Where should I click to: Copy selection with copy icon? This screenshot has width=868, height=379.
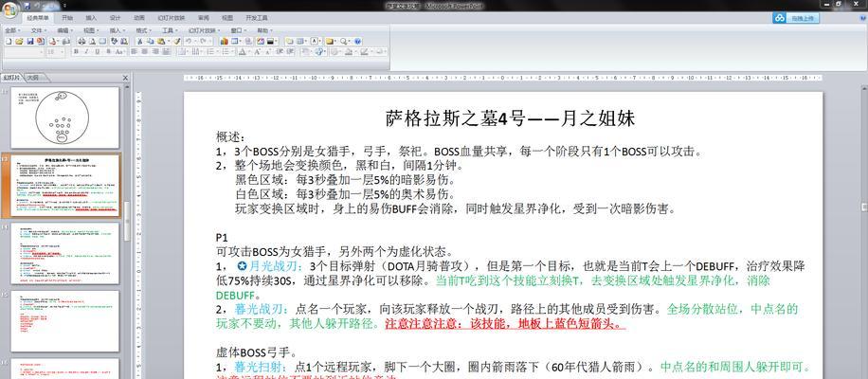pos(150,42)
